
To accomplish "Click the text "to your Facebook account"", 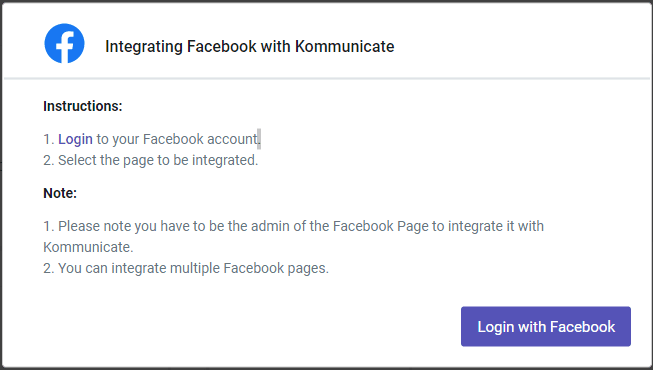I will (177, 139).
